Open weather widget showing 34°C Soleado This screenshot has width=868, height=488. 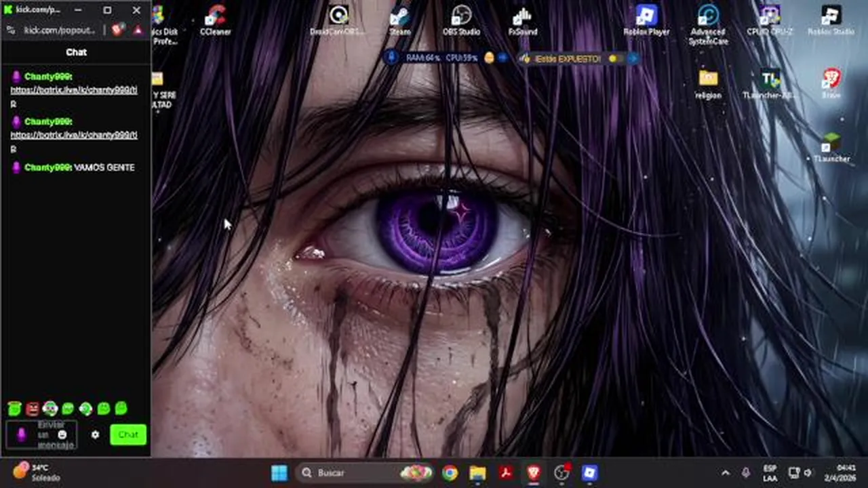coord(38,472)
